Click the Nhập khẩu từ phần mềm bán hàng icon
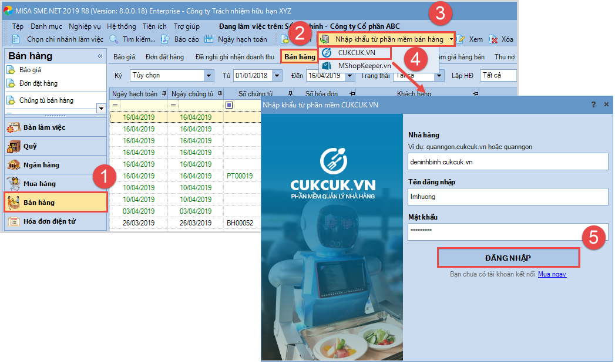Viewport: 615px width, 364px height. pos(324,39)
